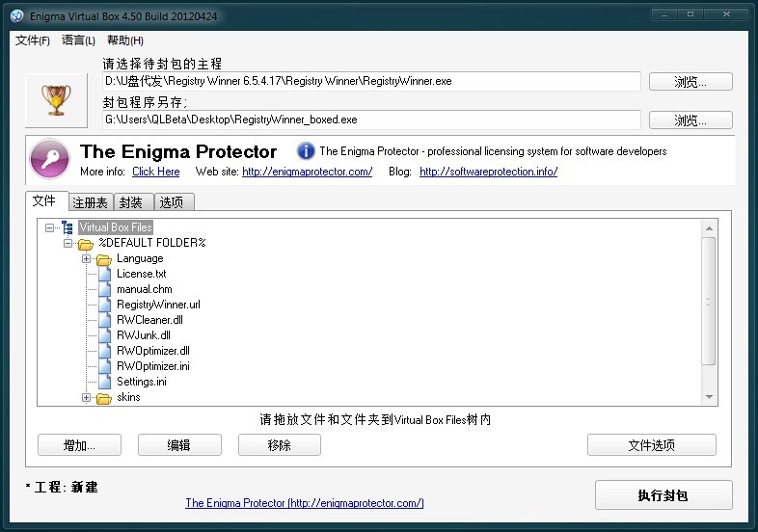
Task: Click the purple Enigma Protector key icon
Action: point(50,159)
